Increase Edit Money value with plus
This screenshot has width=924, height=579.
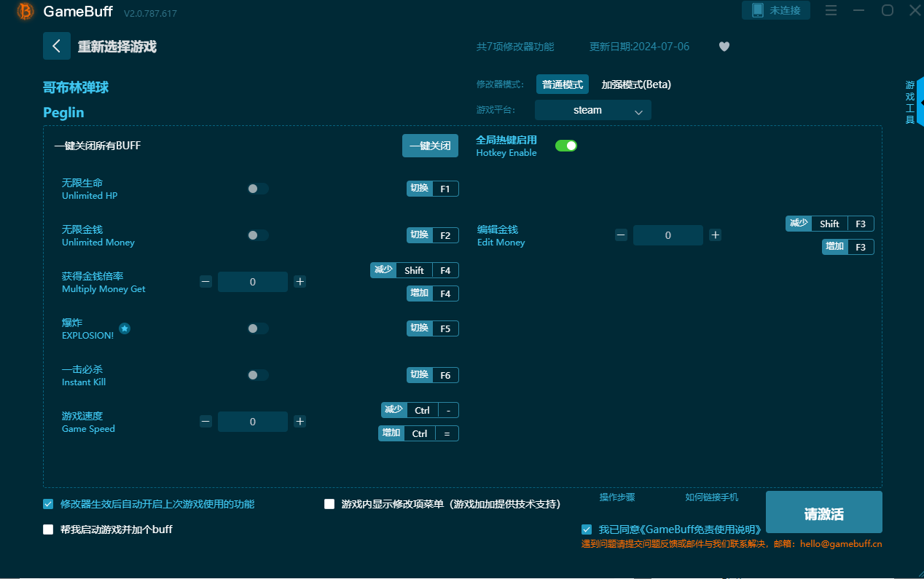[x=716, y=235]
